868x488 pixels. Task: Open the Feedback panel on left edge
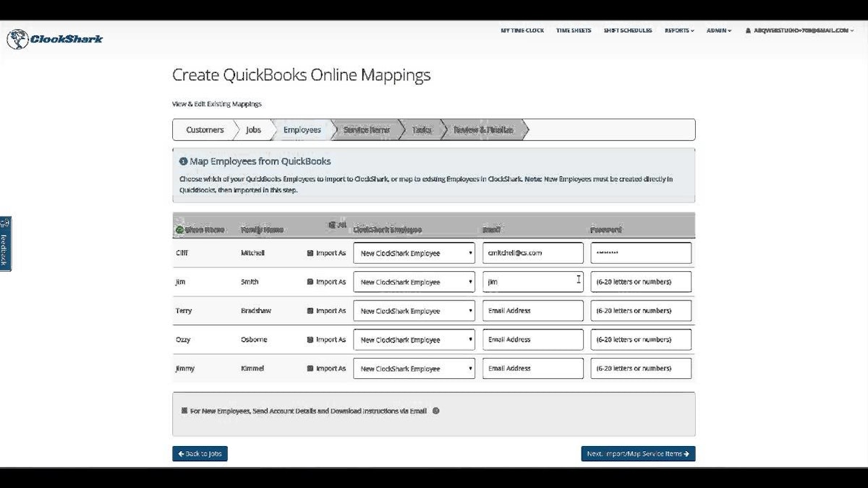point(5,244)
